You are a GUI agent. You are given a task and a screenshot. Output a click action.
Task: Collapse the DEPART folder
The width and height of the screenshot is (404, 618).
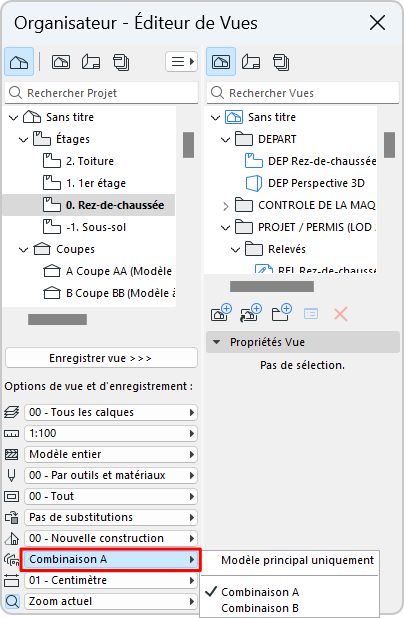pyautogui.click(x=225, y=140)
